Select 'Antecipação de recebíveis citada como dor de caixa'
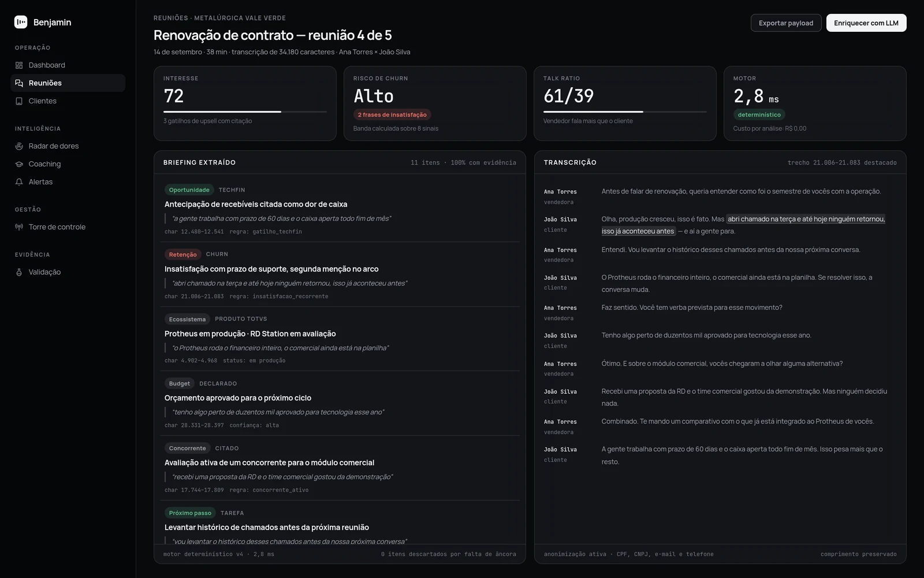This screenshot has width=924, height=578. point(256,205)
